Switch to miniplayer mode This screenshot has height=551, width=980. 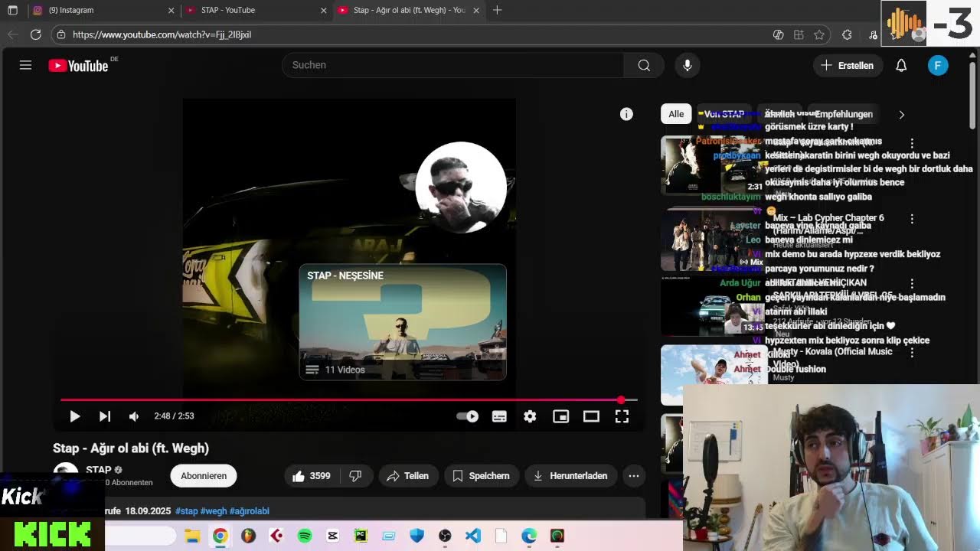pos(561,416)
